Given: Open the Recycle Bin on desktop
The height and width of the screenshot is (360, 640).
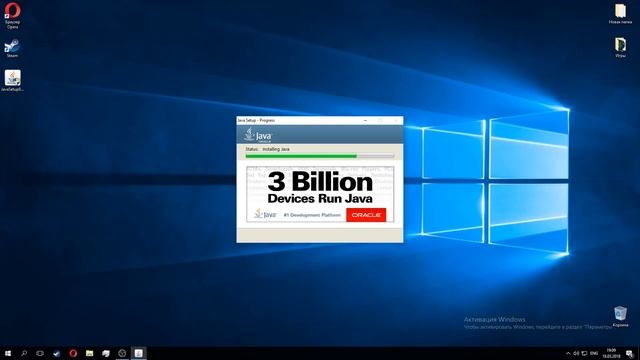Looking at the screenshot, I should pos(620,317).
